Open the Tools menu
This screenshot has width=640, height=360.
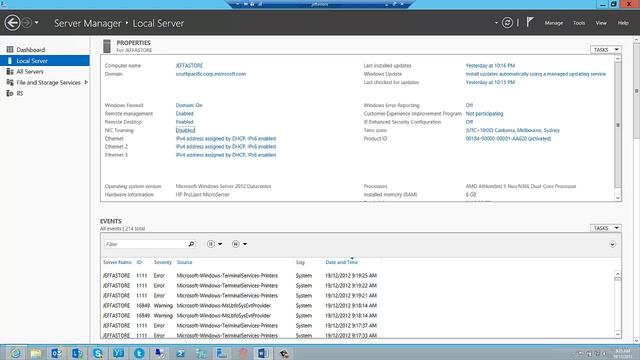click(x=579, y=23)
